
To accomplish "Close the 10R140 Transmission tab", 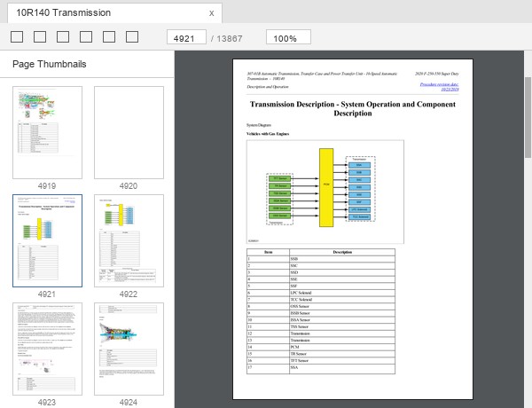I will [211, 13].
